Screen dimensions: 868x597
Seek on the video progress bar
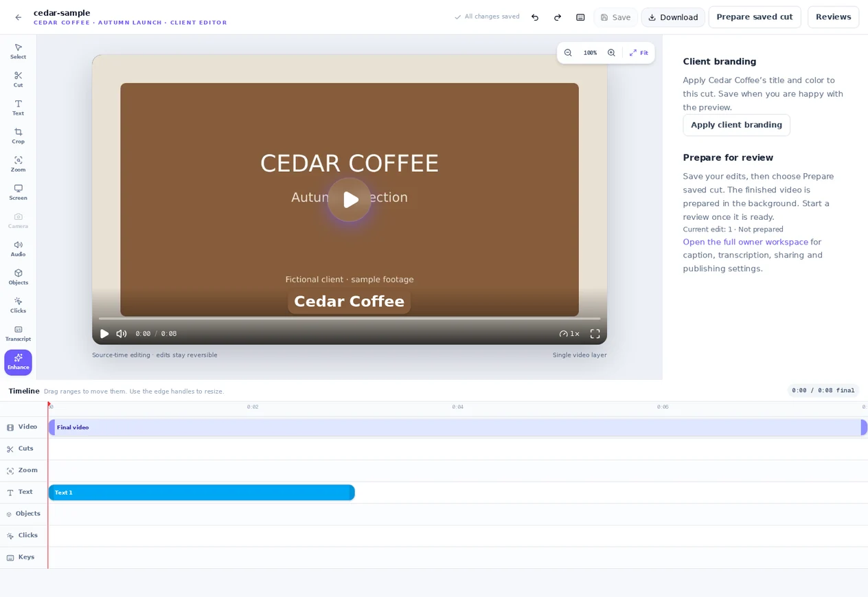tap(350, 319)
